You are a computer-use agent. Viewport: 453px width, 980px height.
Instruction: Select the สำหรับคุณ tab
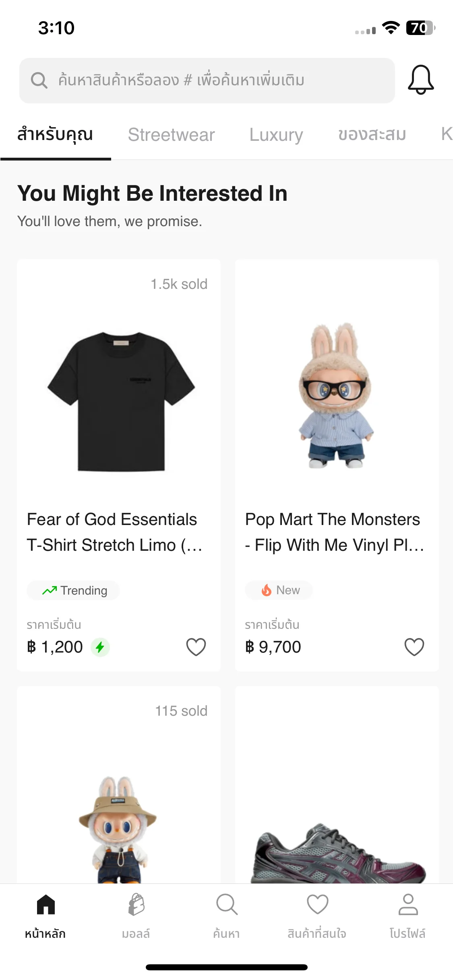point(55,134)
